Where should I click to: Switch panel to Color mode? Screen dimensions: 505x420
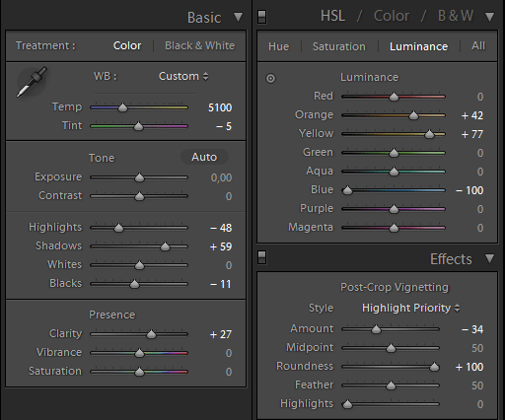point(392,16)
